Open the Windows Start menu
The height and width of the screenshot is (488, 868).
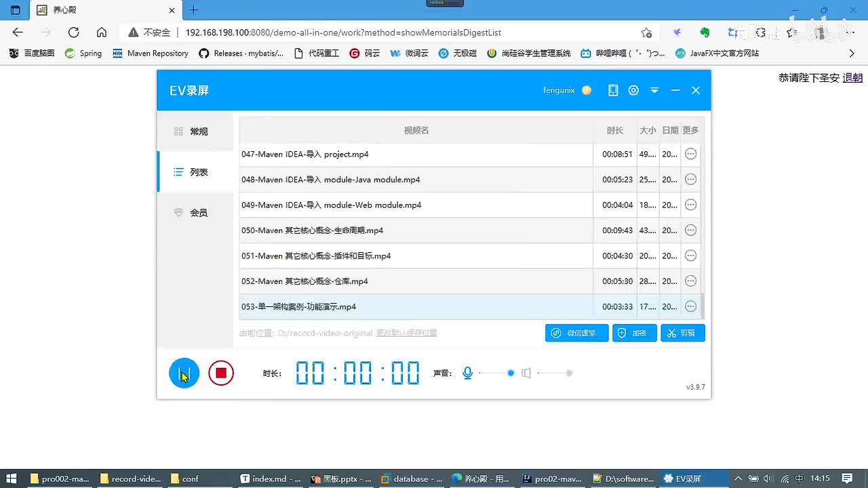tap(12, 479)
